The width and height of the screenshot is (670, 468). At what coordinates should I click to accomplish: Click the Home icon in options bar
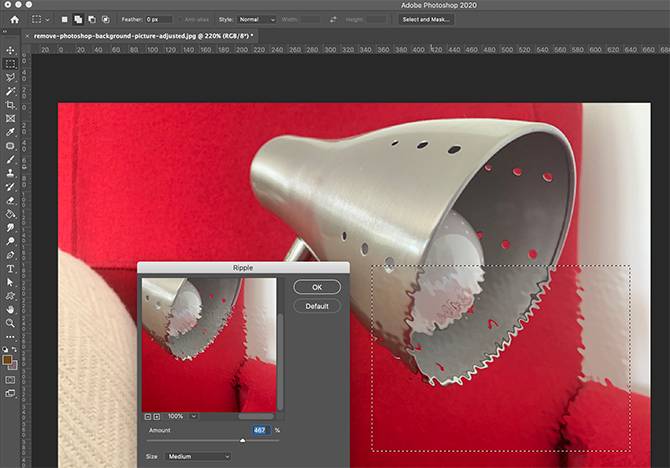(x=14, y=19)
